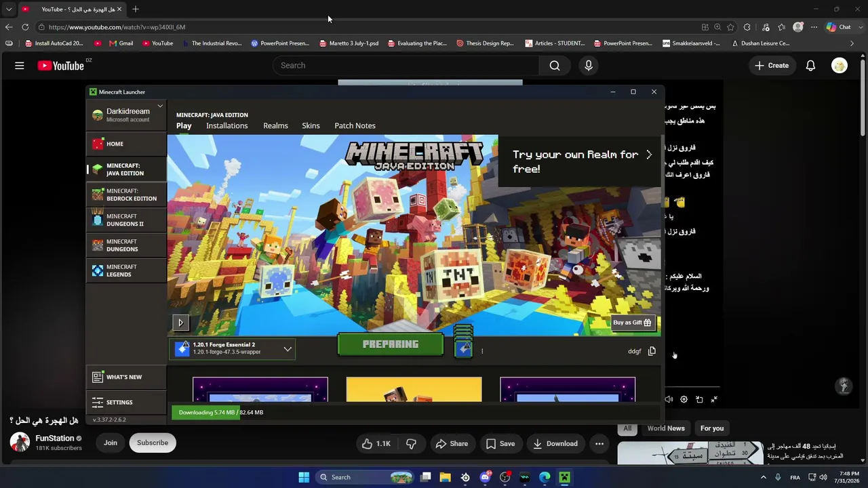Image resolution: width=868 pixels, height=488 pixels.
Task: Show more bookmarks with the overflow chevron
Action: 852,43
